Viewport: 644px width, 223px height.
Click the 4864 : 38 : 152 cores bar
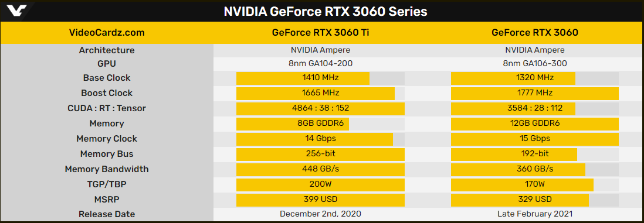pyautogui.click(x=320, y=109)
